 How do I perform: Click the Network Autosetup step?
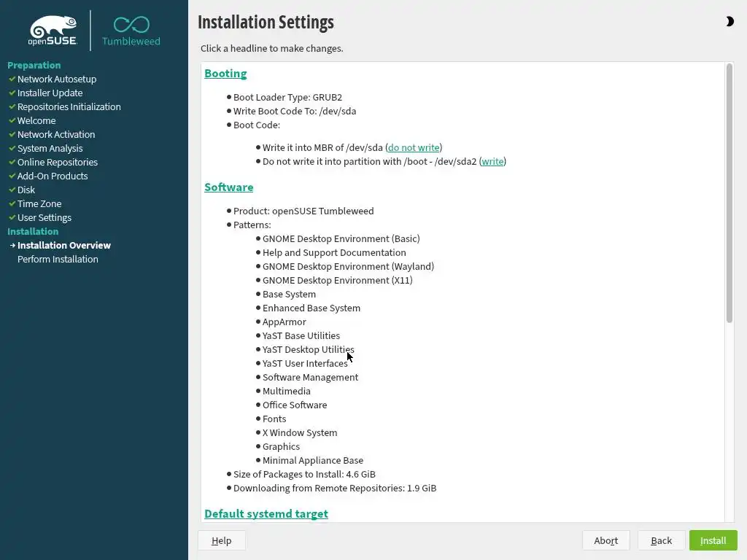click(x=57, y=79)
